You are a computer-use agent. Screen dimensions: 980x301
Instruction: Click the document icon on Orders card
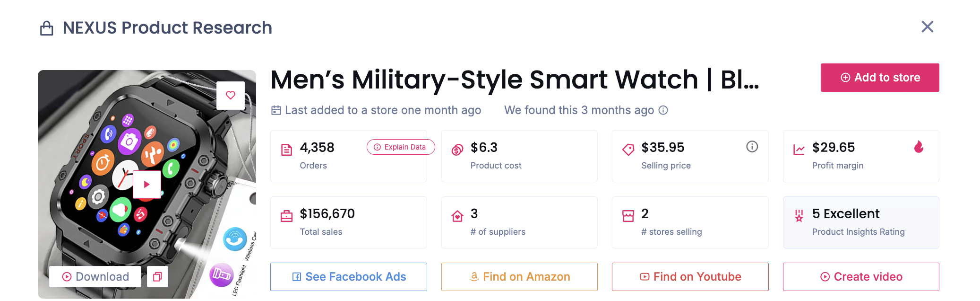(287, 148)
